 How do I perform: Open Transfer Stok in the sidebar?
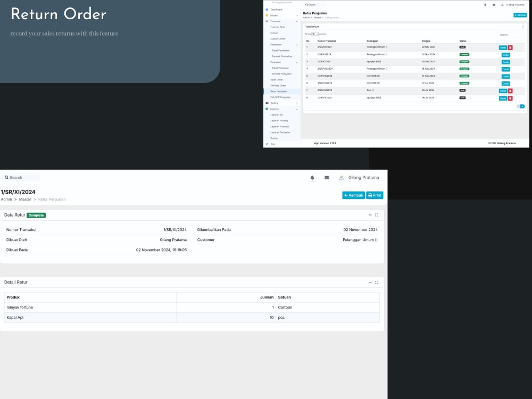coord(278,27)
